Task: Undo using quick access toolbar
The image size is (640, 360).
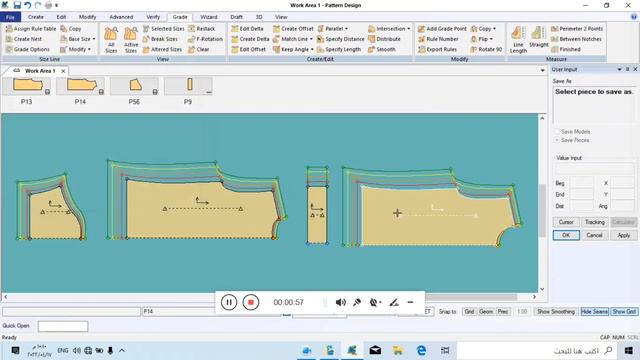Action: click(27, 5)
